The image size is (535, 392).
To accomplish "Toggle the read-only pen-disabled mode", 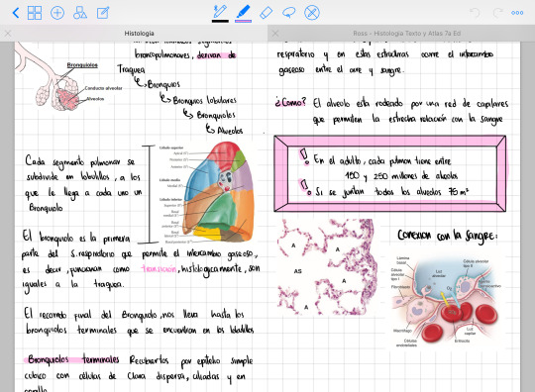I will (312, 13).
